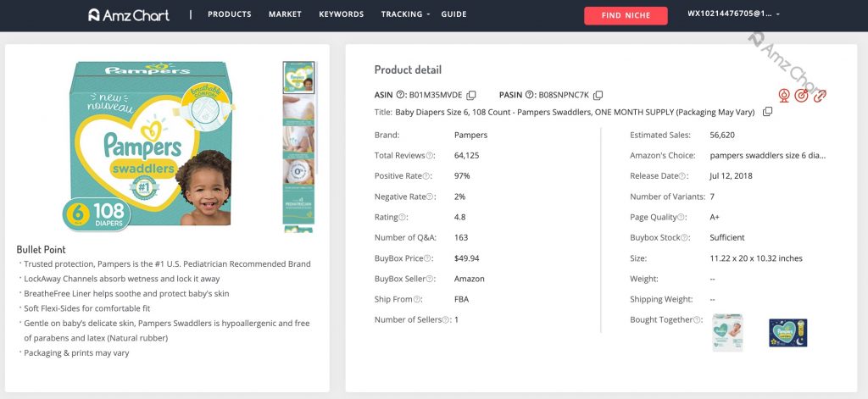This screenshot has width=868, height=399.
Task: Open the MARKET menu
Action: pos(285,14)
